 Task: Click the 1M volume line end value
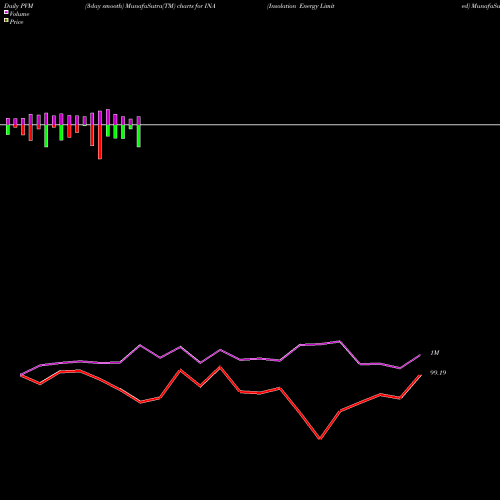click(435, 353)
